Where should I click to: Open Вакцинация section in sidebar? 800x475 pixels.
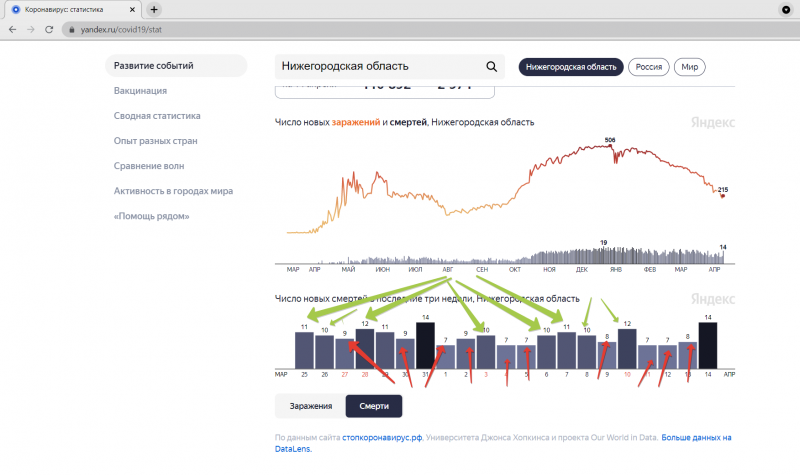click(140, 91)
